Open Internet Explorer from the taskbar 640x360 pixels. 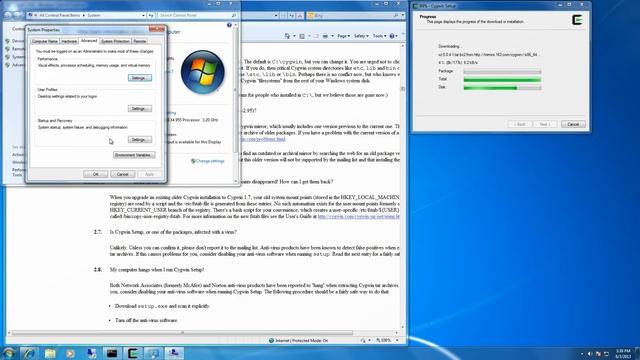click(29, 353)
